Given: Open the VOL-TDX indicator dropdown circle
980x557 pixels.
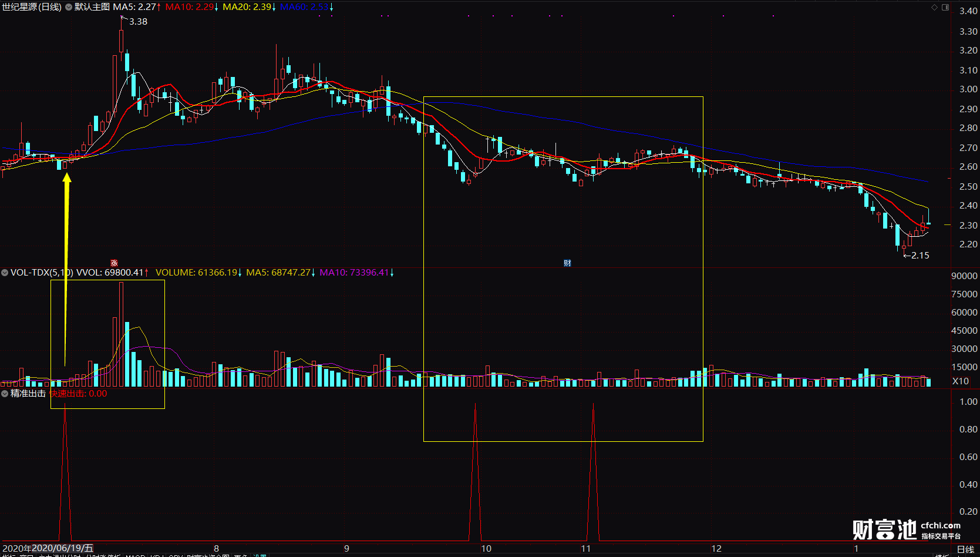Looking at the screenshot, I should 5,273.
